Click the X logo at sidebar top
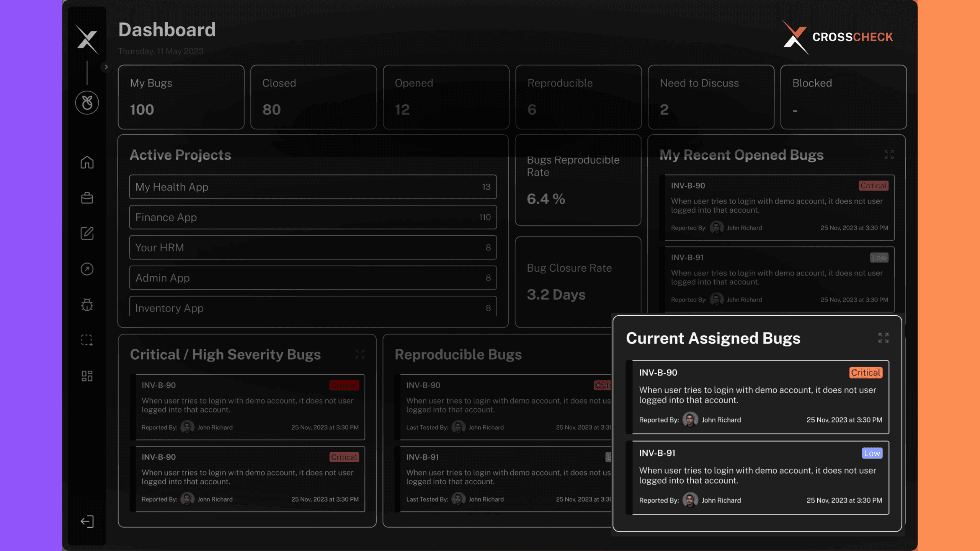 coord(87,39)
